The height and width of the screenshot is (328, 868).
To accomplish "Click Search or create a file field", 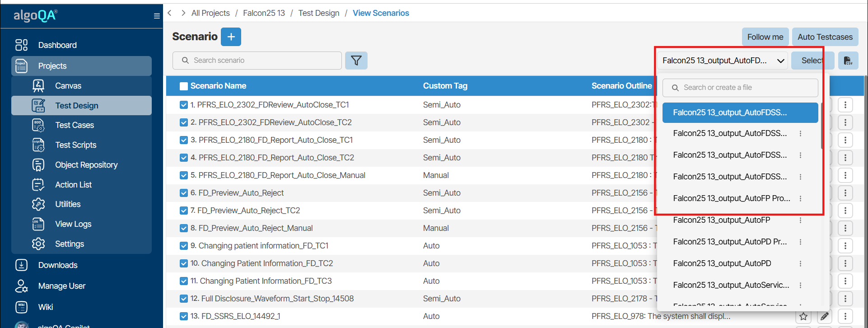I will click(x=740, y=88).
